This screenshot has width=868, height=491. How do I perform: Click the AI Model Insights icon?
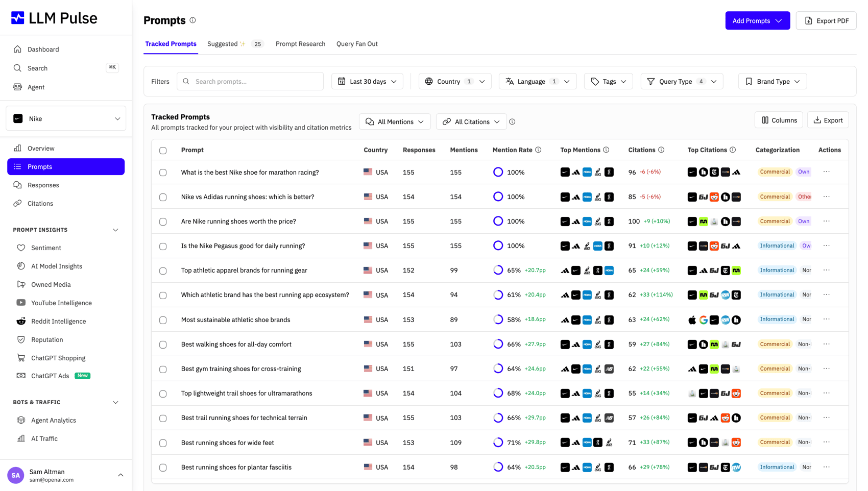click(x=21, y=266)
